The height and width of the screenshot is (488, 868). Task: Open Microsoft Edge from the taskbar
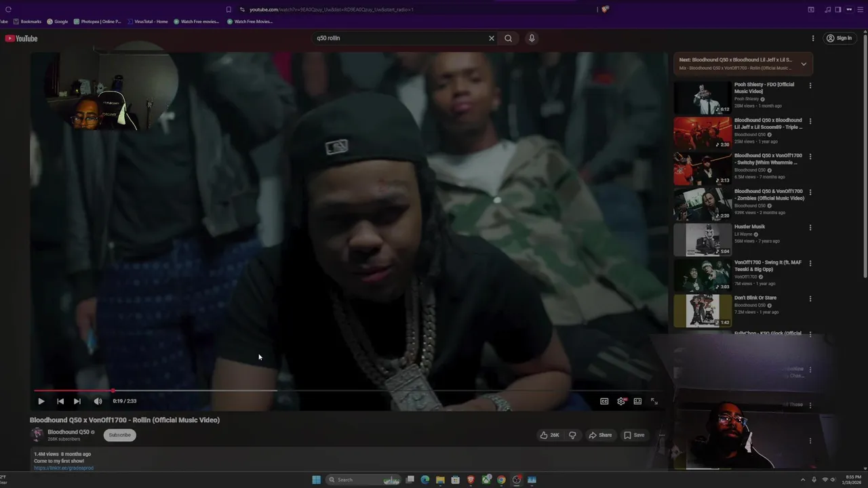coord(425,480)
